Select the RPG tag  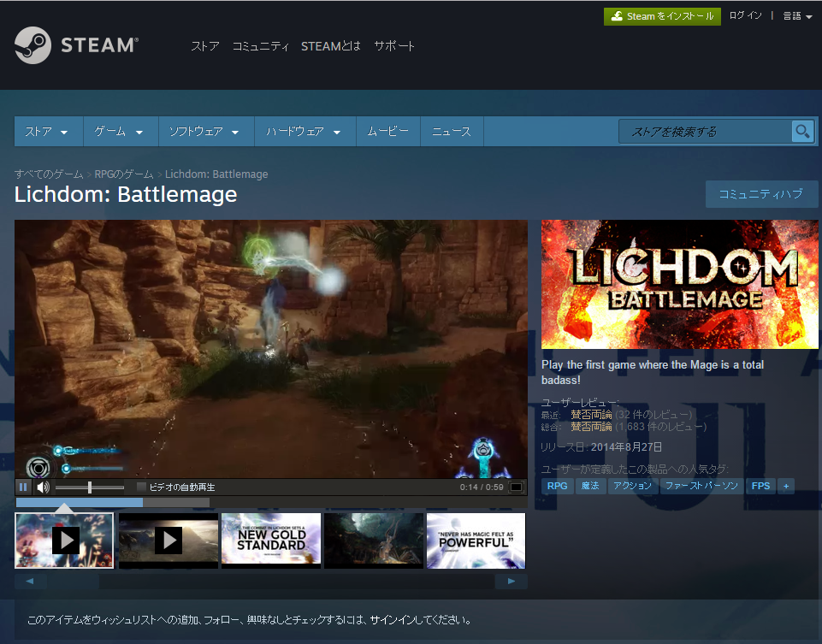click(x=557, y=486)
